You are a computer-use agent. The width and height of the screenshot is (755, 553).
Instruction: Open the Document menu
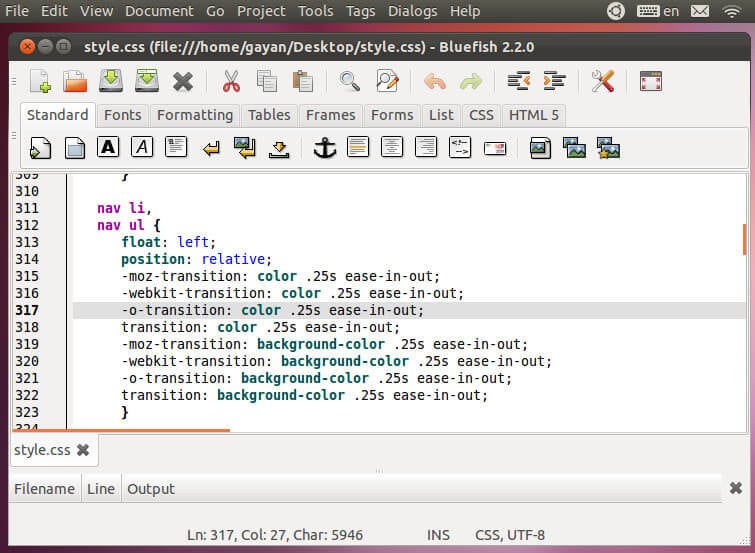coord(159,11)
